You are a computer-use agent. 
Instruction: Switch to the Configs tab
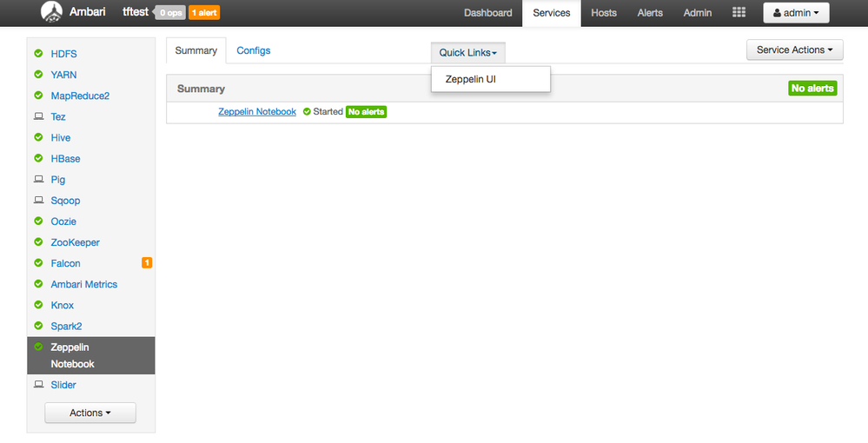(254, 50)
